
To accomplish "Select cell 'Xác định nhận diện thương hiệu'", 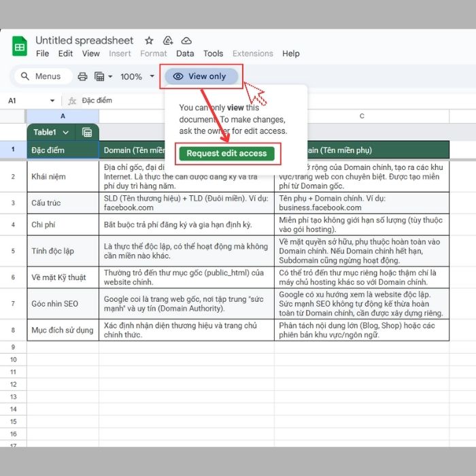I will pos(186,330).
